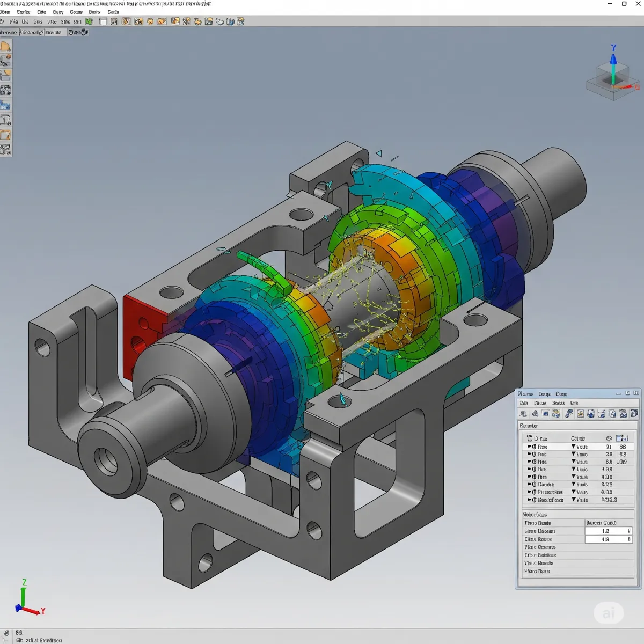Click the orange round face icon in toolbar

(151, 21)
